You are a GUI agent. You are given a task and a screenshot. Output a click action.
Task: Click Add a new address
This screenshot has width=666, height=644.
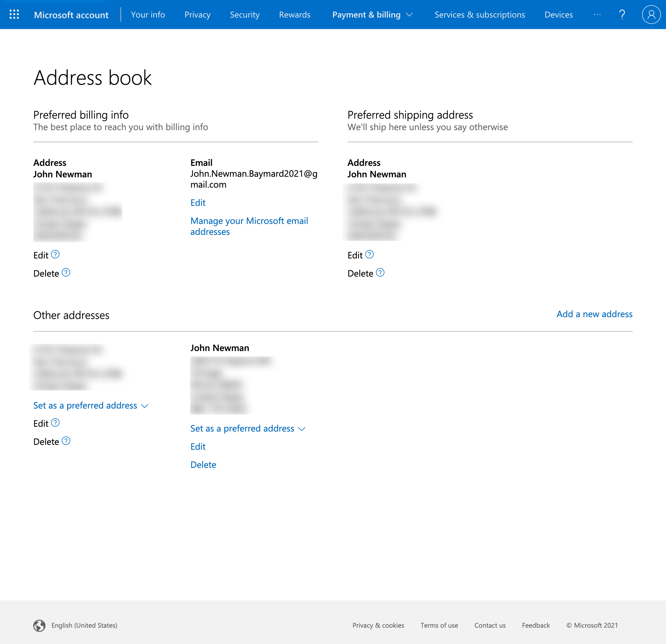(594, 314)
